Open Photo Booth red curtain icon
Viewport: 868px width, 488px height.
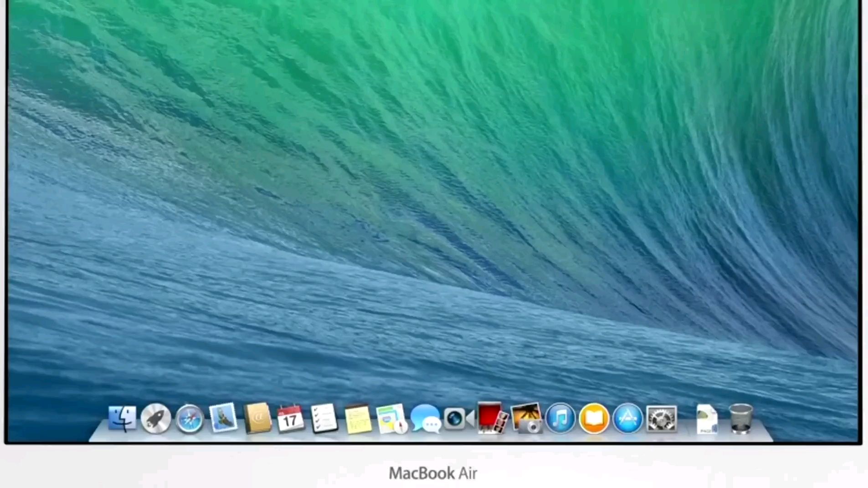pyautogui.click(x=492, y=418)
